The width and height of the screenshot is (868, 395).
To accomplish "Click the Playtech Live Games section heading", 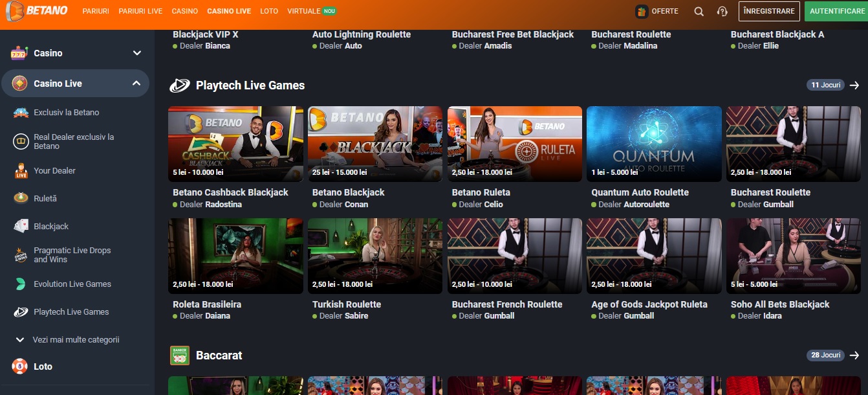I will (x=250, y=85).
